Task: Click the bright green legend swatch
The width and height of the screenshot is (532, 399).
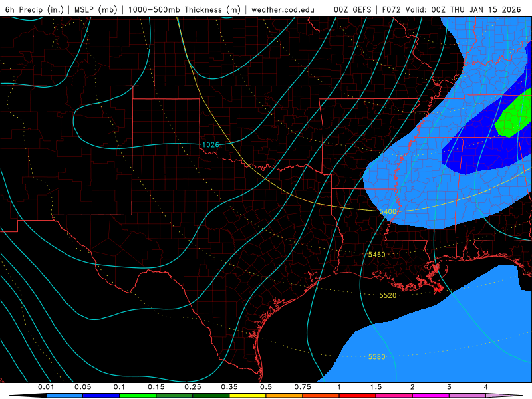Action: (138, 396)
